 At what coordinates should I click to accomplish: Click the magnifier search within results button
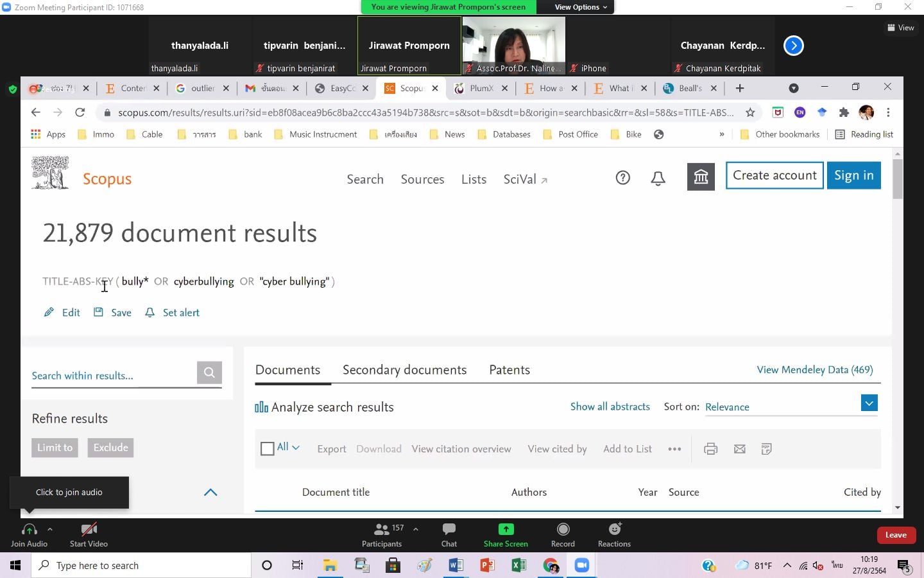point(209,372)
